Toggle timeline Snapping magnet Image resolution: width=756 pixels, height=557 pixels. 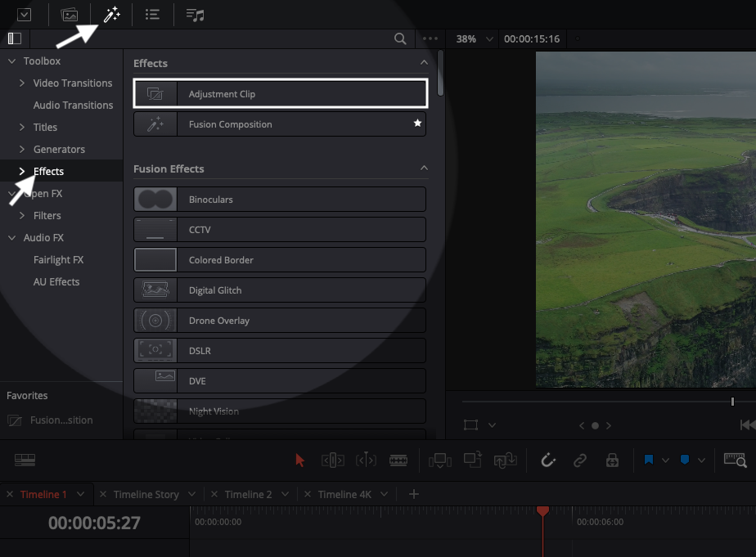point(548,460)
